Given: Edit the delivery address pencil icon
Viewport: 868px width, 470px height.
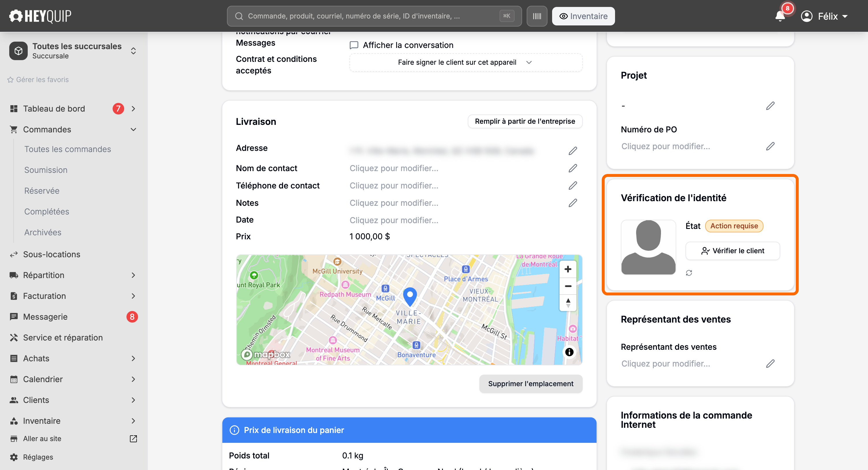Looking at the screenshot, I should [573, 151].
